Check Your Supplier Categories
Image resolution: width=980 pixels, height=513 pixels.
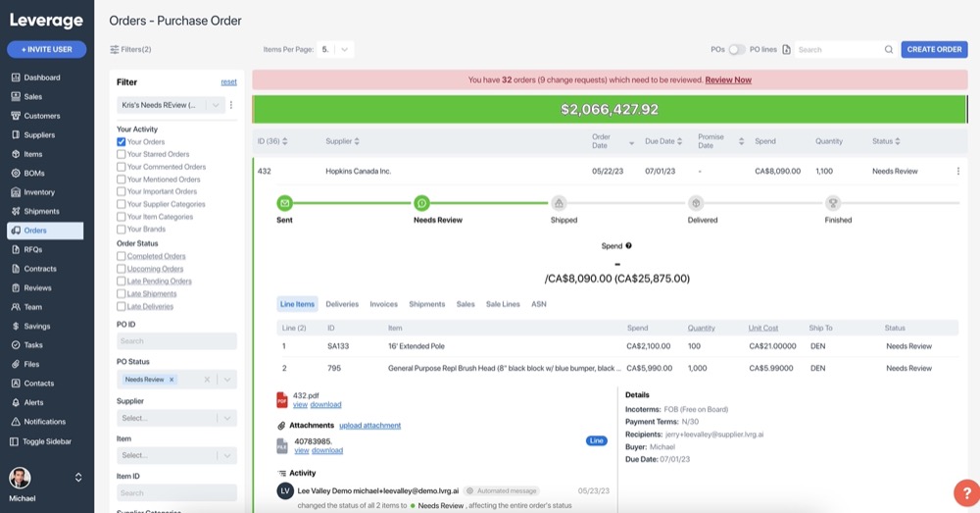tap(122, 204)
